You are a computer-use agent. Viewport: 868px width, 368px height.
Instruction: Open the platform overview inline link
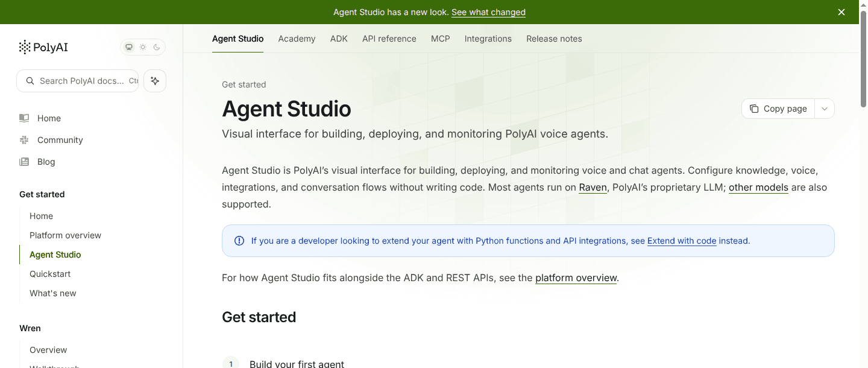(x=576, y=278)
